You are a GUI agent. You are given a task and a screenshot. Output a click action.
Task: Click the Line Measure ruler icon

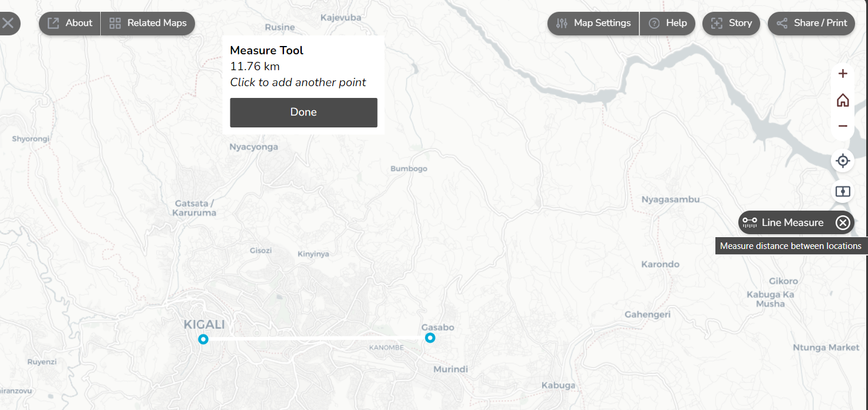click(x=750, y=222)
